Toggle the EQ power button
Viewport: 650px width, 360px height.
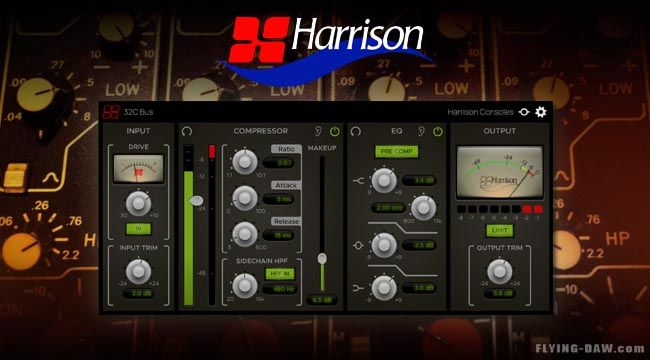click(437, 131)
